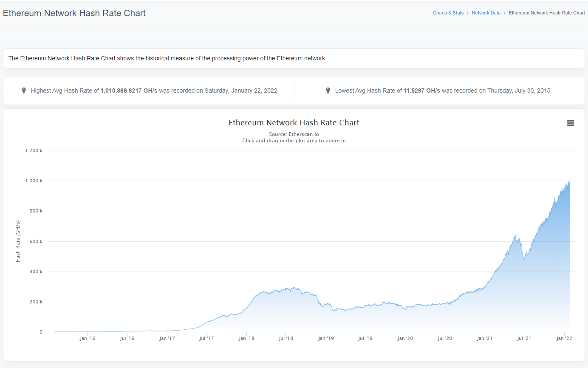Select the Jan '22 x-axis label
This screenshot has width=588, height=368.
coord(564,338)
